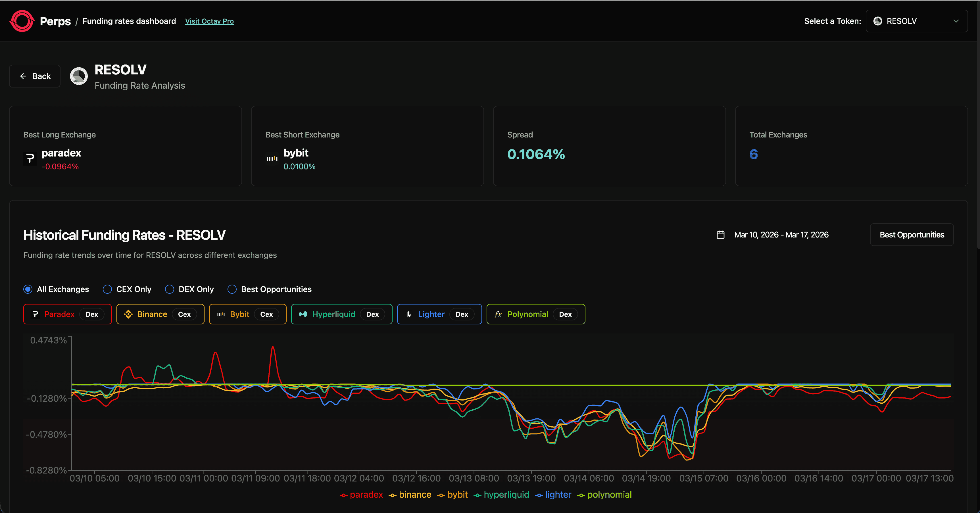Click the Bybit bars icon
The height and width of the screenshot is (513, 980).
tap(221, 314)
